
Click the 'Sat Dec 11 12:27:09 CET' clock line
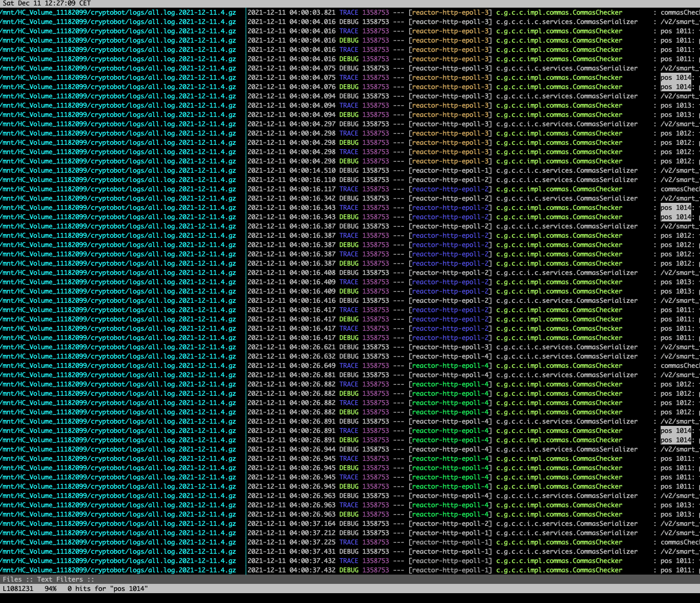pos(47,3)
